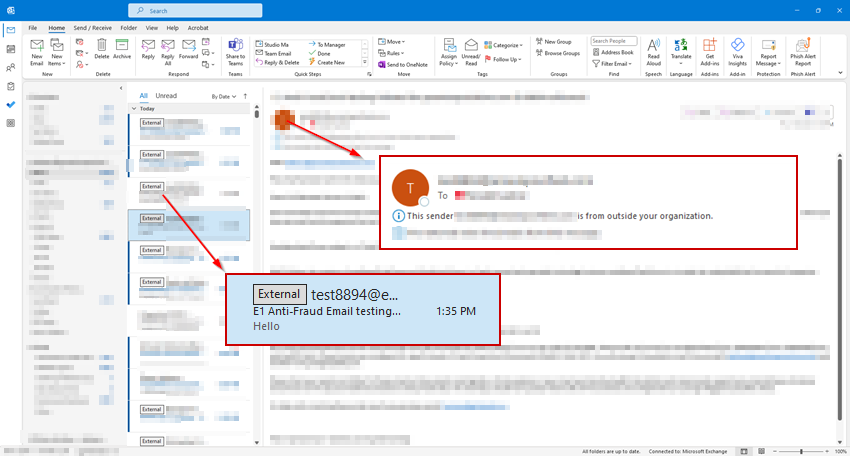Viewport: 850px width, 456px height.
Task: Click Reply All in the ribbon
Action: coord(168,52)
